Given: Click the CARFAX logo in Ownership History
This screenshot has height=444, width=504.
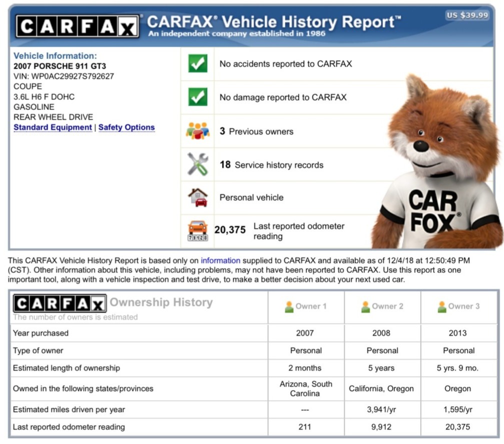Looking at the screenshot, I should 60,303.
